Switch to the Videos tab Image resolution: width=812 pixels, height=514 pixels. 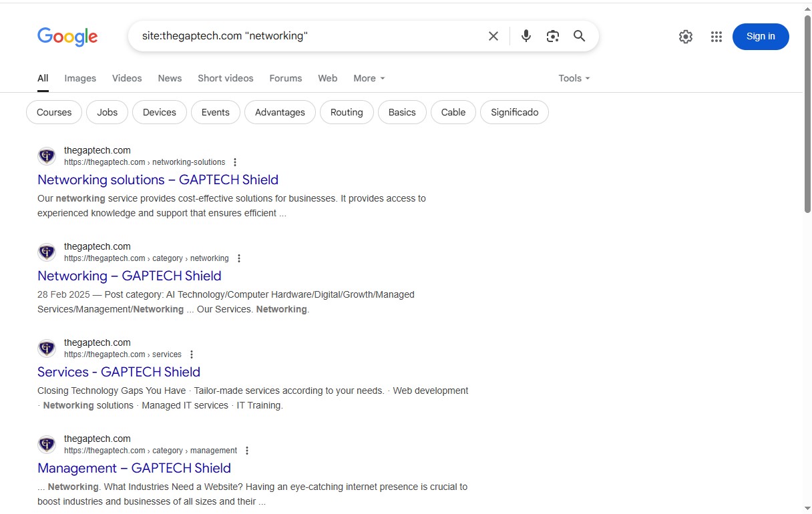pos(127,78)
